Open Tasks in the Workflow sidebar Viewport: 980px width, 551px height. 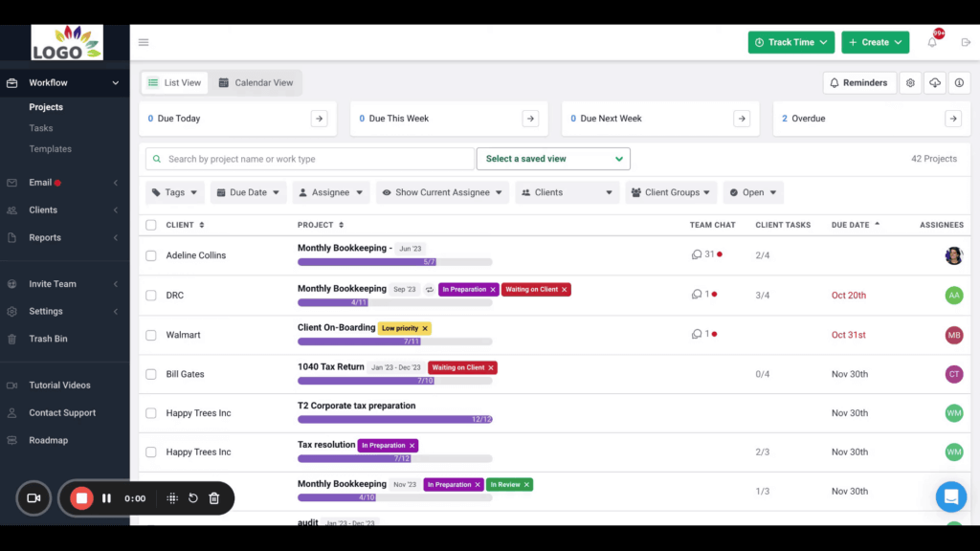coord(41,128)
